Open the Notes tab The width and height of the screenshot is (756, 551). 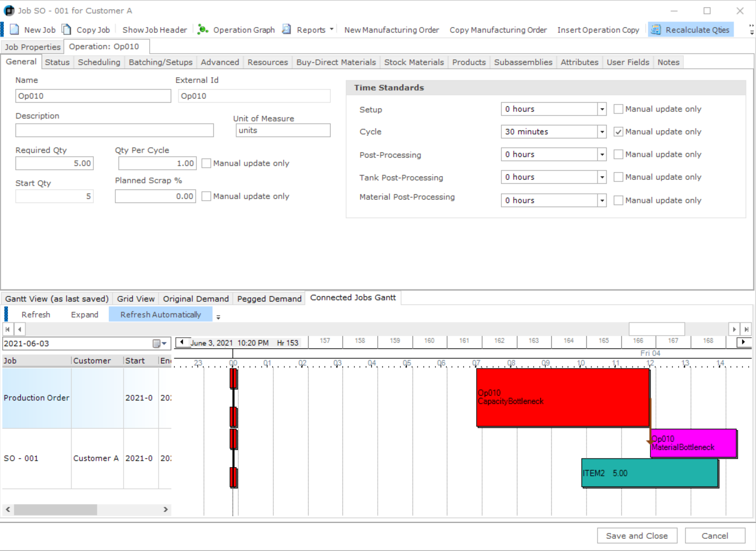(668, 62)
